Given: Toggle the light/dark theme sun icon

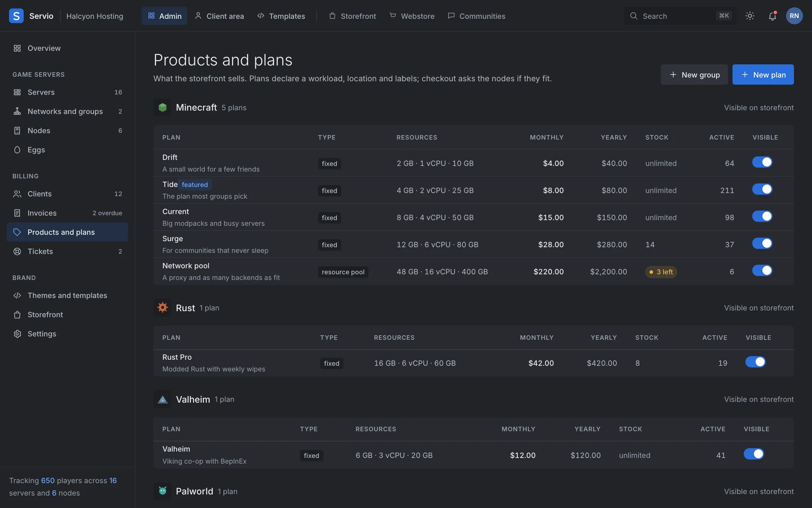Looking at the screenshot, I should (x=750, y=16).
